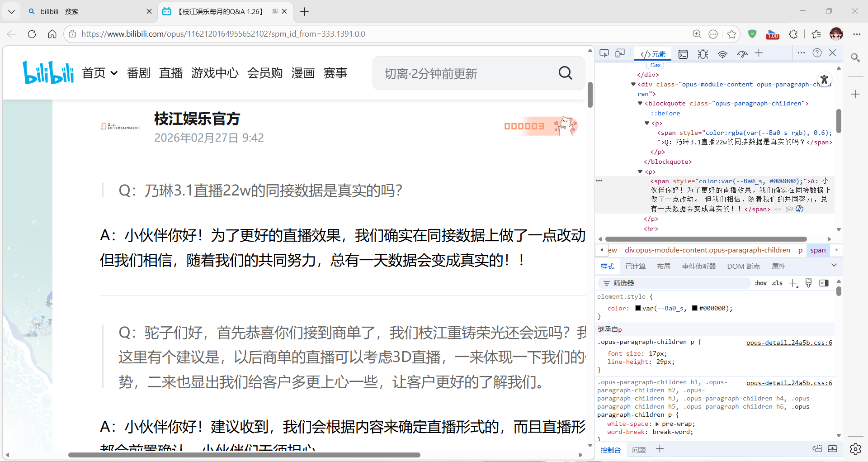Switch to the 事件侦听器 tab
The height and width of the screenshot is (462, 868).
pyautogui.click(x=698, y=267)
